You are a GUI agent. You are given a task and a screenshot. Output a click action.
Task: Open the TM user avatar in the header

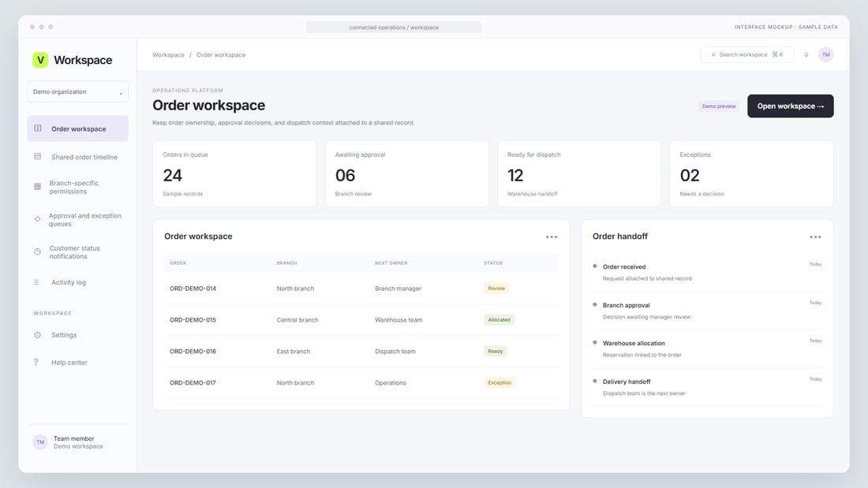(x=826, y=54)
